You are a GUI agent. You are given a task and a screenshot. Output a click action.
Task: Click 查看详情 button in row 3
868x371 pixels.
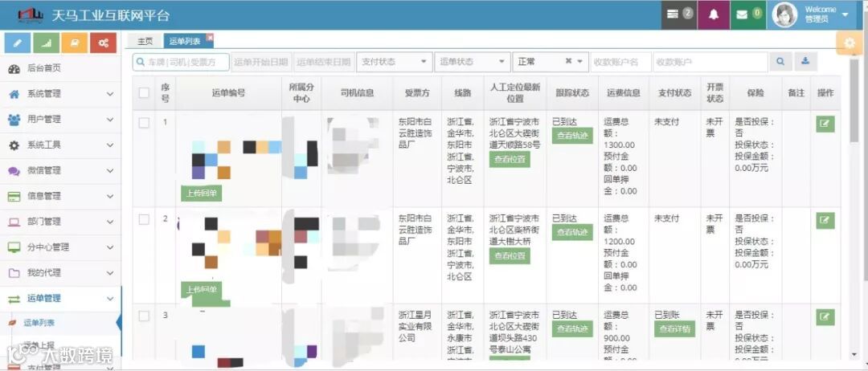coord(674,328)
